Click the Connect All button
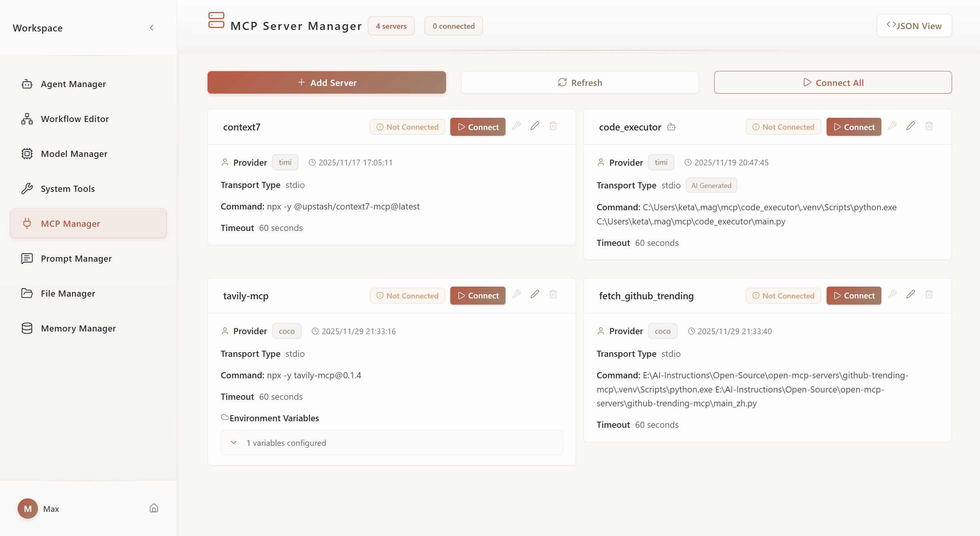The height and width of the screenshot is (536, 980). pos(832,82)
